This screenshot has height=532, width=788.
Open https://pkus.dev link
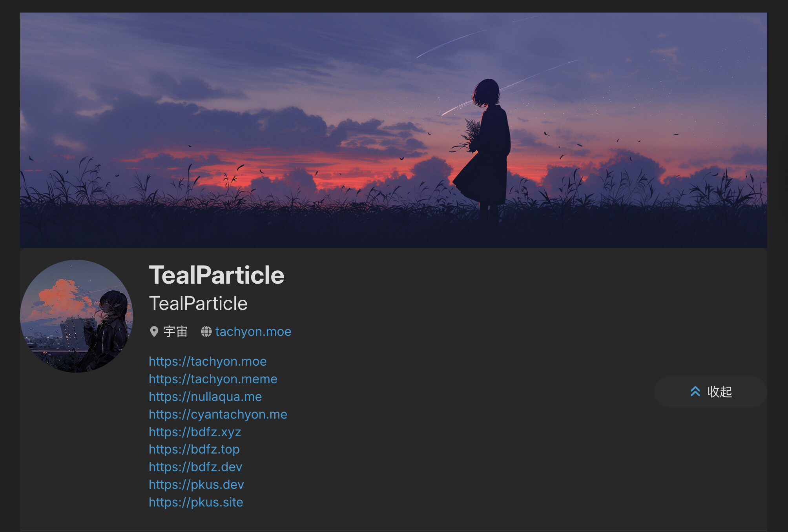196,484
